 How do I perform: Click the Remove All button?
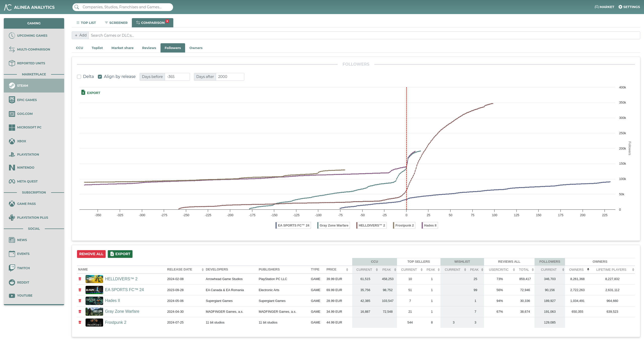(91, 254)
